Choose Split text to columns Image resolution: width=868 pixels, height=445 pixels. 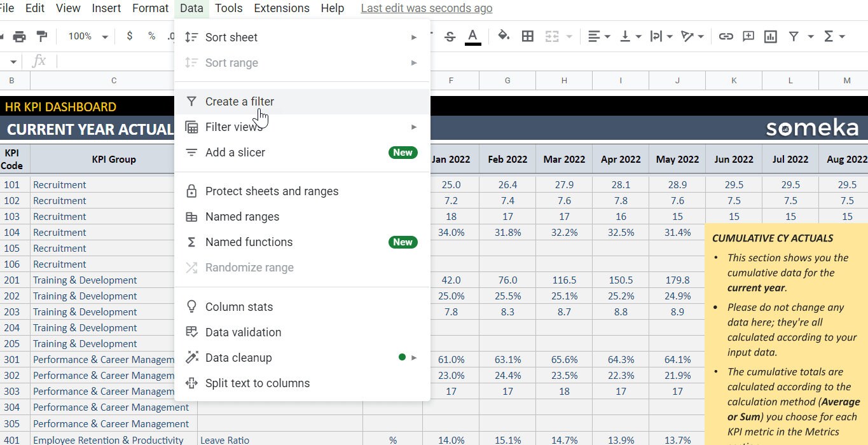[302, 383]
